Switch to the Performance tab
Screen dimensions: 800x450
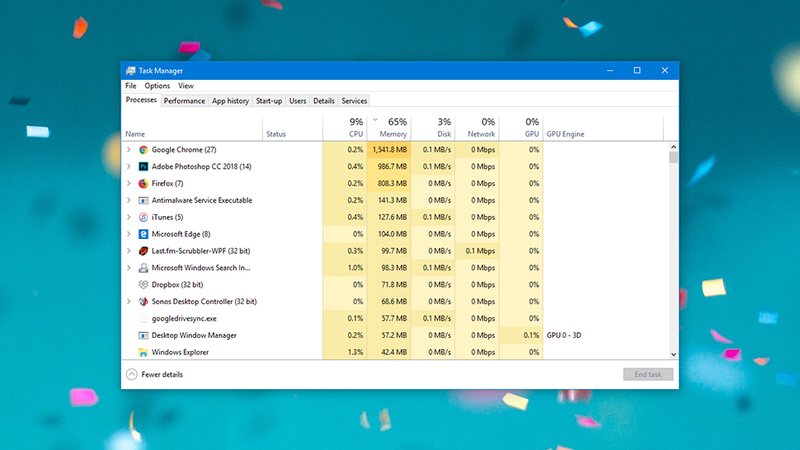(x=184, y=101)
